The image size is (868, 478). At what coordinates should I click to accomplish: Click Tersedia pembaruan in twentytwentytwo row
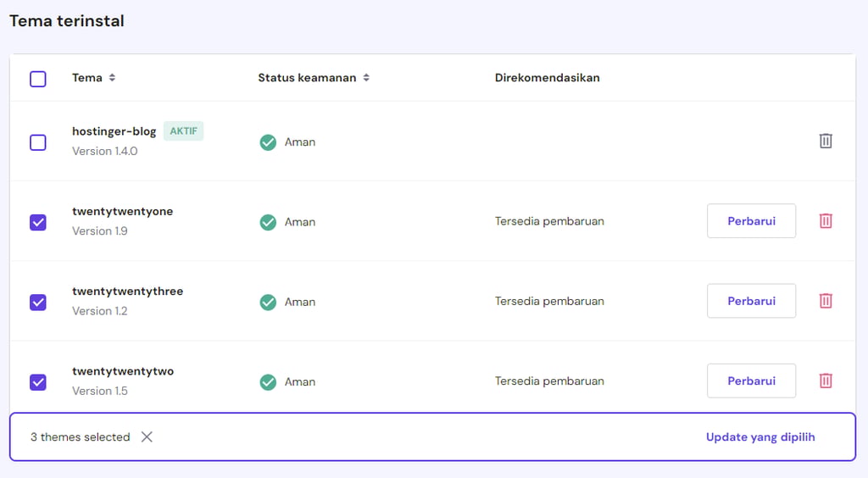[x=549, y=381]
